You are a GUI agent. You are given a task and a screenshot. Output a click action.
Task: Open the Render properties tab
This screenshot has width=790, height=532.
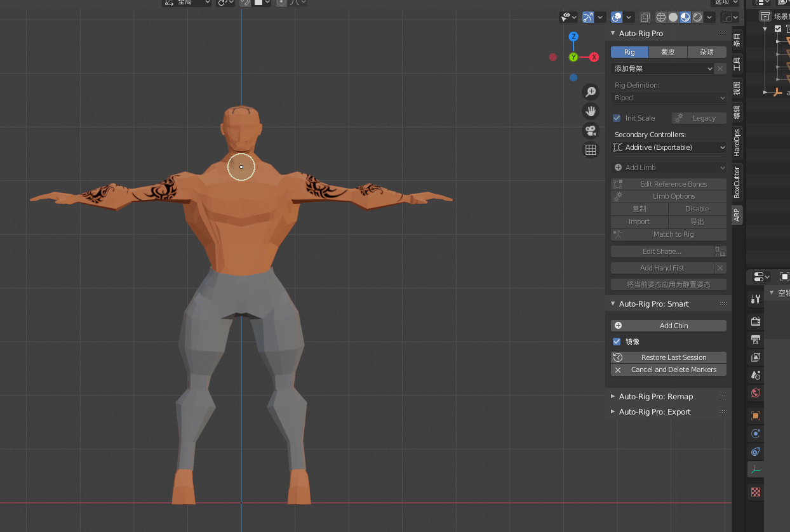pyautogui.click(x=755, y=322)
